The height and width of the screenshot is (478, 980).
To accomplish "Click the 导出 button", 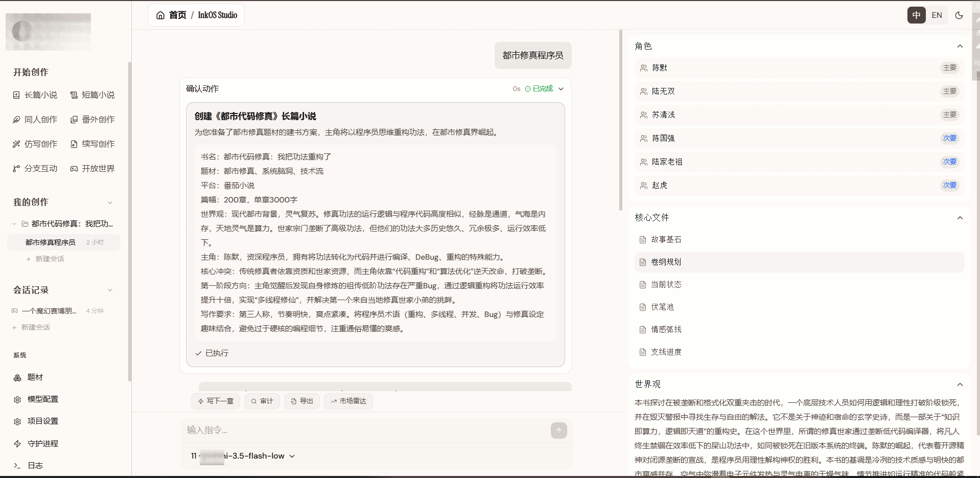I will [x=302, y=401].
